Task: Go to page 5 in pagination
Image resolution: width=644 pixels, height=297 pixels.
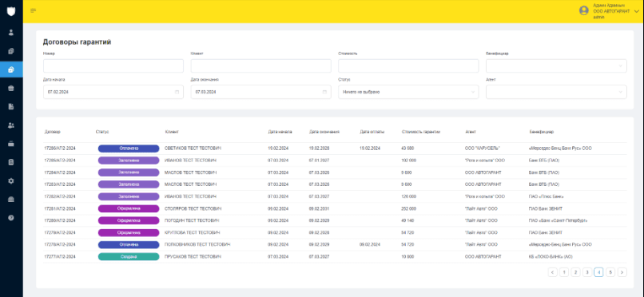Action: click(x=610, y=272)
